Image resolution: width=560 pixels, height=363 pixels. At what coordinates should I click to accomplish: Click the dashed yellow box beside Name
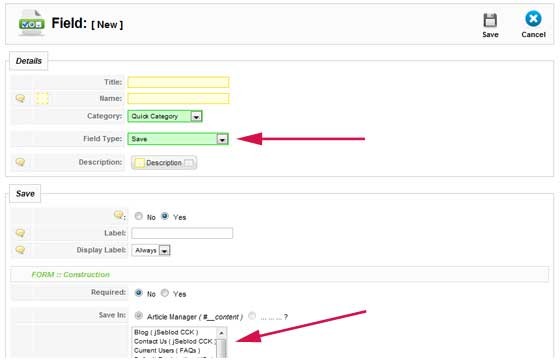pos(42,98)
